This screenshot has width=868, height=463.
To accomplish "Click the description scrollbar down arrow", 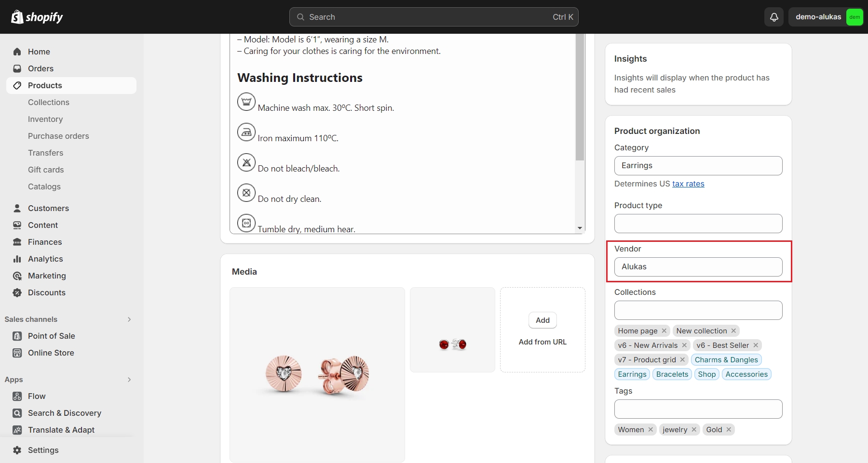I will click(x=580, y=228).
